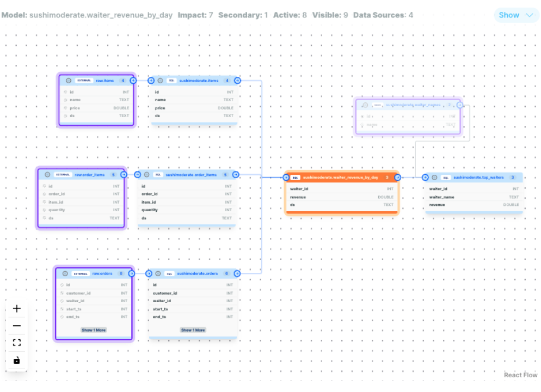Image resolution: width=541 pixels, height=392 pixels.
Task: Expand hidden column in raw.orders via Show 1 More
Action: [x=94, y=330]
